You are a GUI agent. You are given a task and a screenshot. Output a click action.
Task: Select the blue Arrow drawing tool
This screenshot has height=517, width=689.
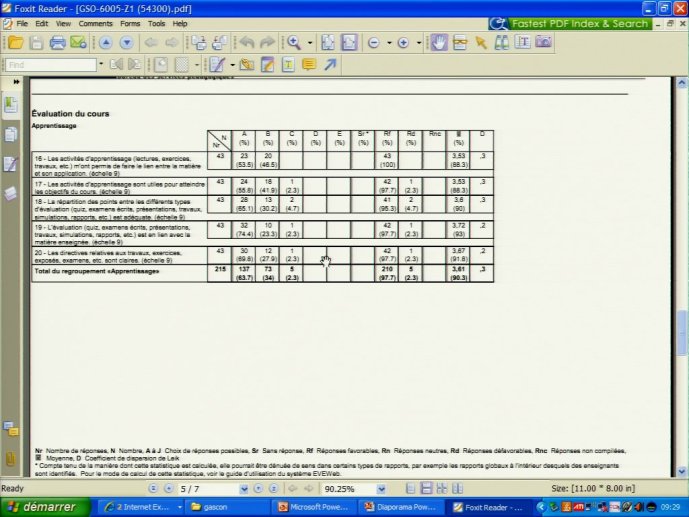click(330, 65)
